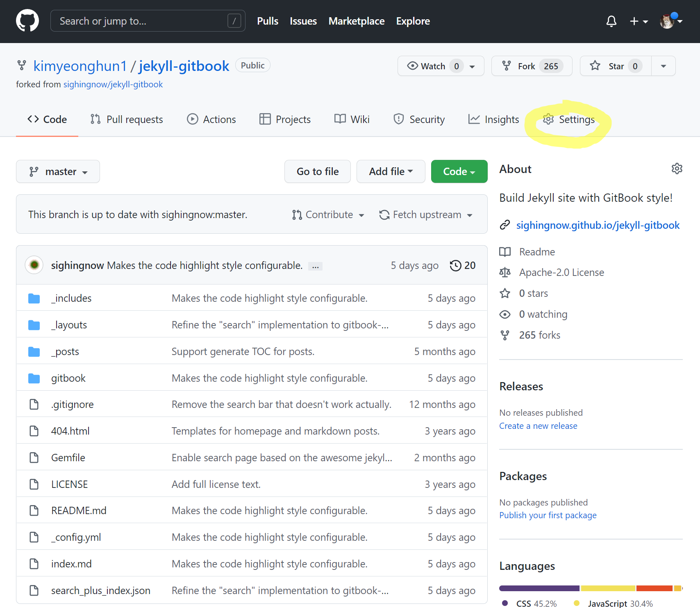Open the Pull requests tab
This screenshot has width=700, height=608.
click(127, 120)
